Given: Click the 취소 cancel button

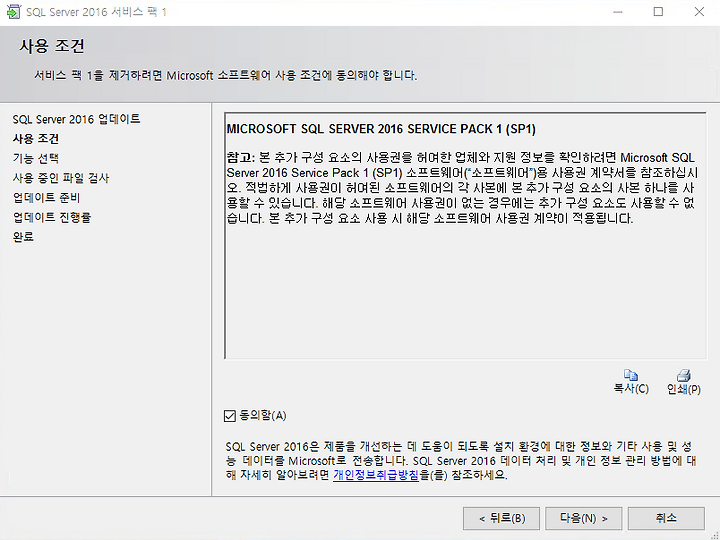Looking at the screenshot, I should coord(666,518).
